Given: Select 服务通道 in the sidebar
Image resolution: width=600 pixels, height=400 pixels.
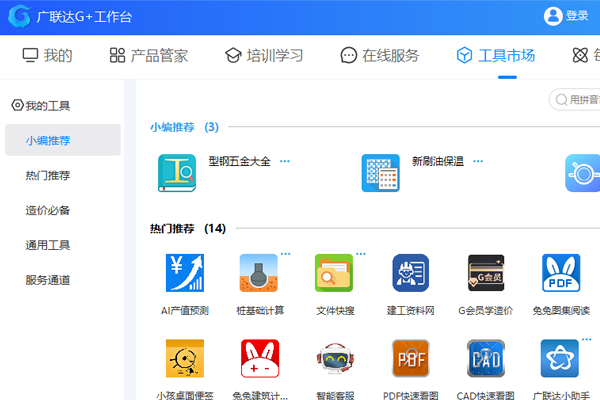Looking at the screenshot, I should click(x=48, y=280).
